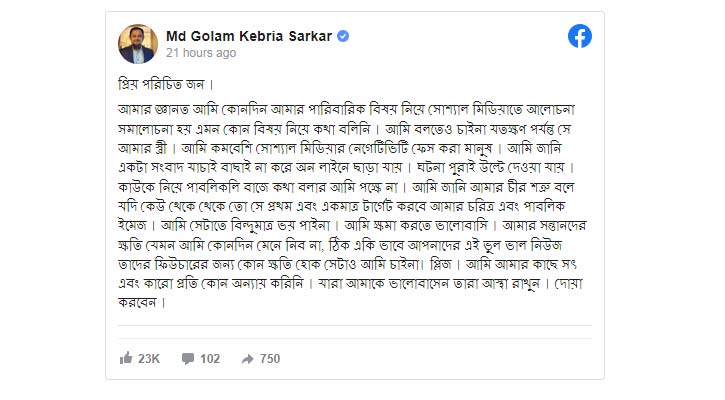Open the 102 comments count
This screenshot has height=400, width=725.
pos(210,358)
